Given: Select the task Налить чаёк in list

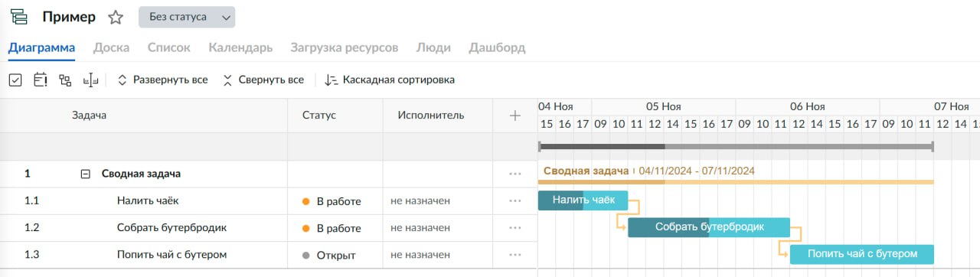Looking at the screenshot, I should pyautogui.click(x=149, y=201).
